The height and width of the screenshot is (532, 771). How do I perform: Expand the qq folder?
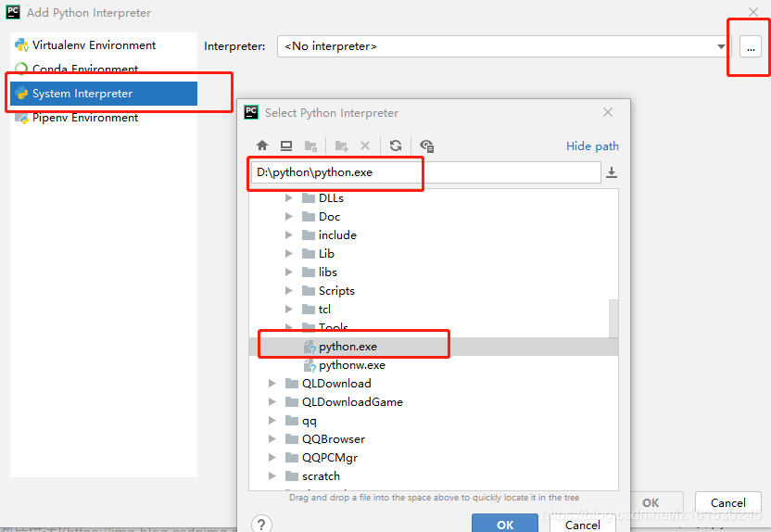[x=272, y=421]
